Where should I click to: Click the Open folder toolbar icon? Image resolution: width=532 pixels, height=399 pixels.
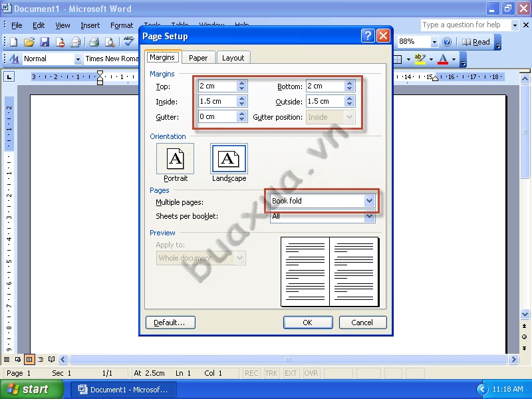point(29,42)
